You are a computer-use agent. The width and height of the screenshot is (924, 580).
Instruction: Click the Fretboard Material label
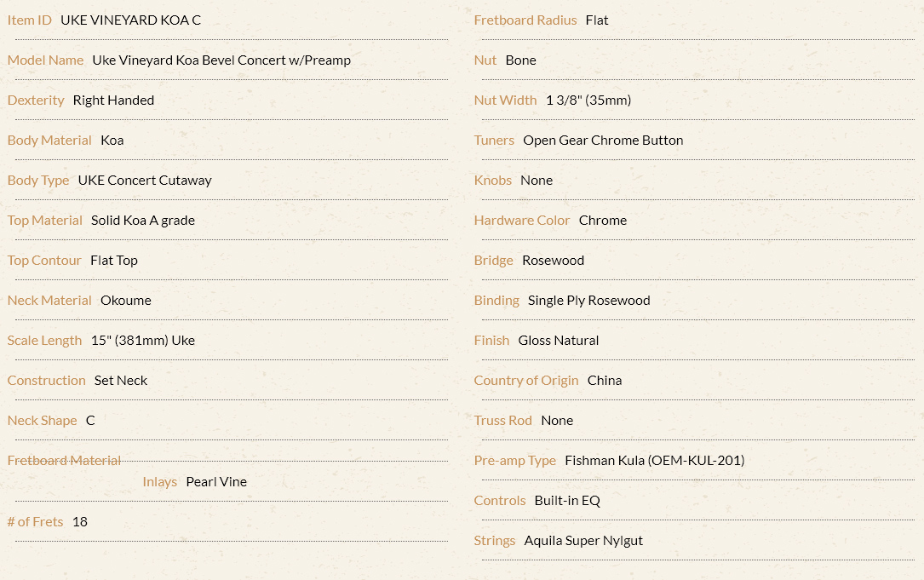click(64, 461)
